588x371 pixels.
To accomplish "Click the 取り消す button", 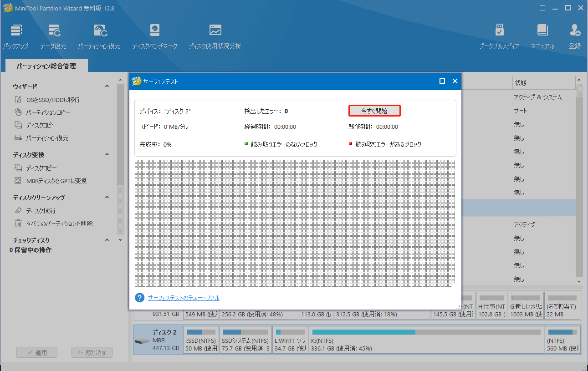I will (x=92, y=352).
